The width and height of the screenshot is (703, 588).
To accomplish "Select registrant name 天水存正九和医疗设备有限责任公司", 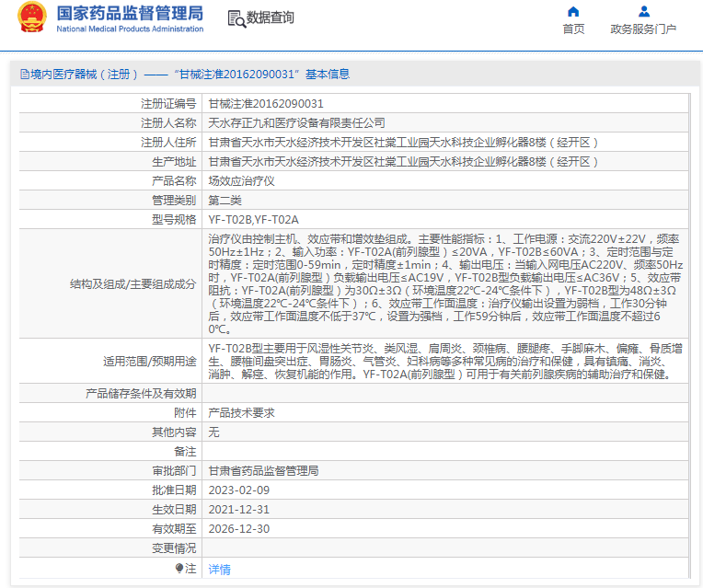I will coord(297,123).
